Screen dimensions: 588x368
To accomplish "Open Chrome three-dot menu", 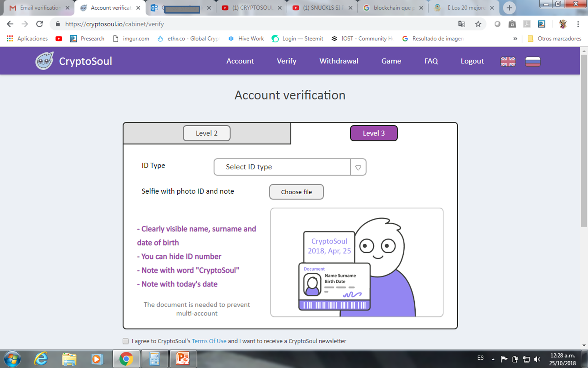I will click(x=578, y=24).
